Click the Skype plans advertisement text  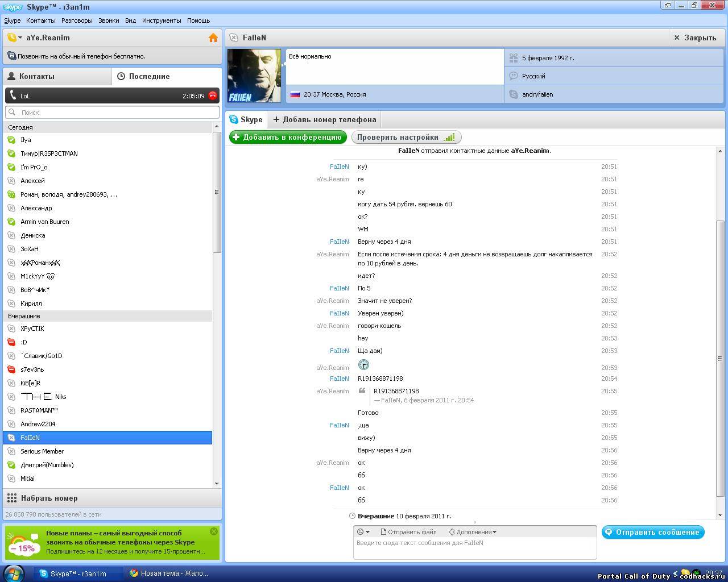pyautogui.click(x=125, y=542)
